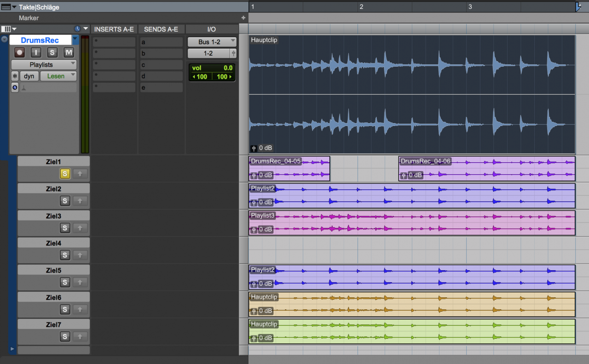Arm the DrumsRec track for recording
The height and width of the screenshot is (364, 589).
19,52
